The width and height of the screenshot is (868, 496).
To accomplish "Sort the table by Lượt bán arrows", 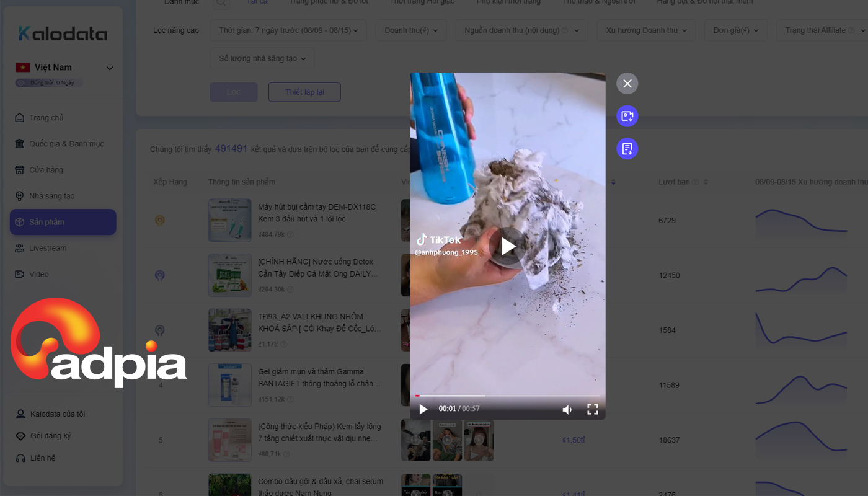I will click(706, 182).
